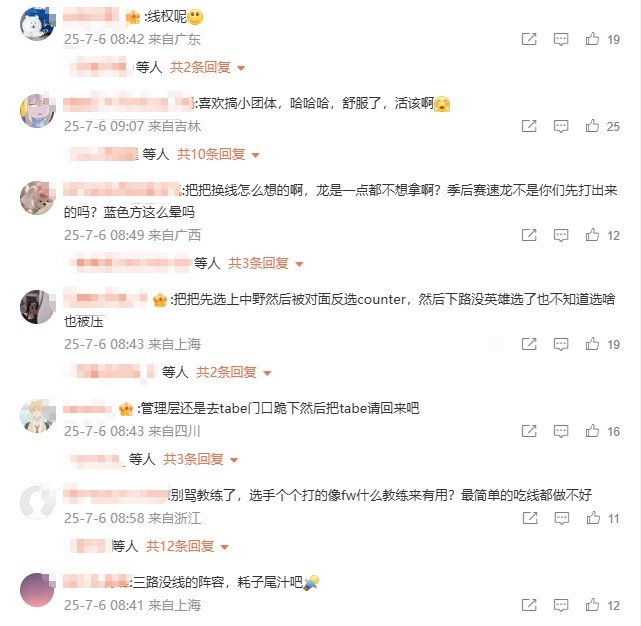Like the 三路没线的阵容 comment

592,605
